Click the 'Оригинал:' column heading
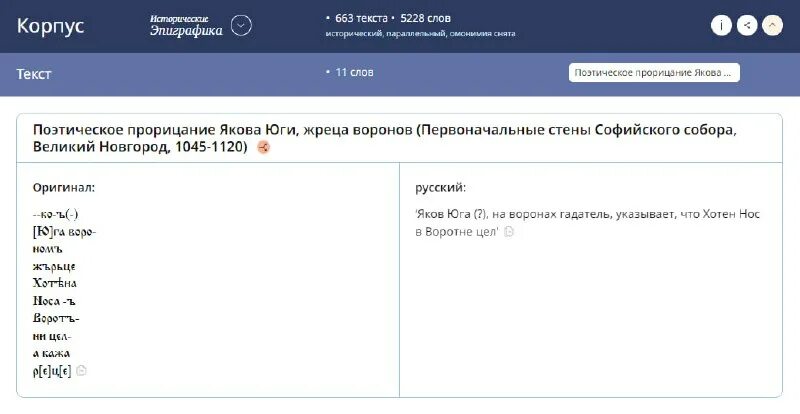This screenshot has width=800, height=414. pos(64,187)
